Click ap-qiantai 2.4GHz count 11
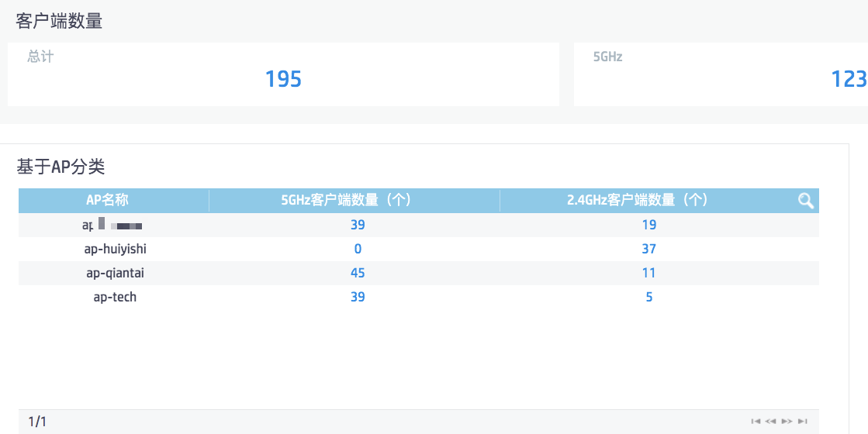This screenshot has height=434, width=868. coord(649,273)
